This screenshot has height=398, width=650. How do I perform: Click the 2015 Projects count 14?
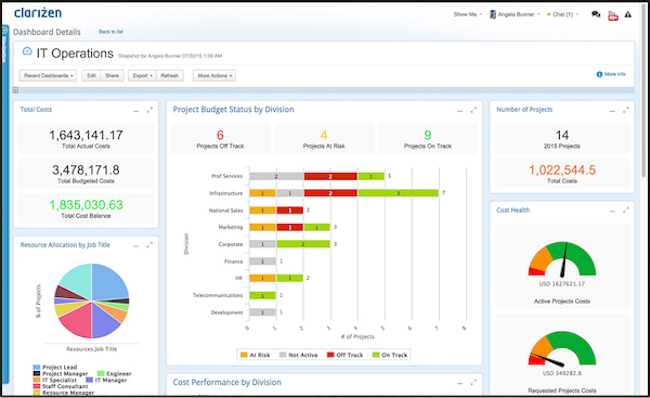click(562, 135)
